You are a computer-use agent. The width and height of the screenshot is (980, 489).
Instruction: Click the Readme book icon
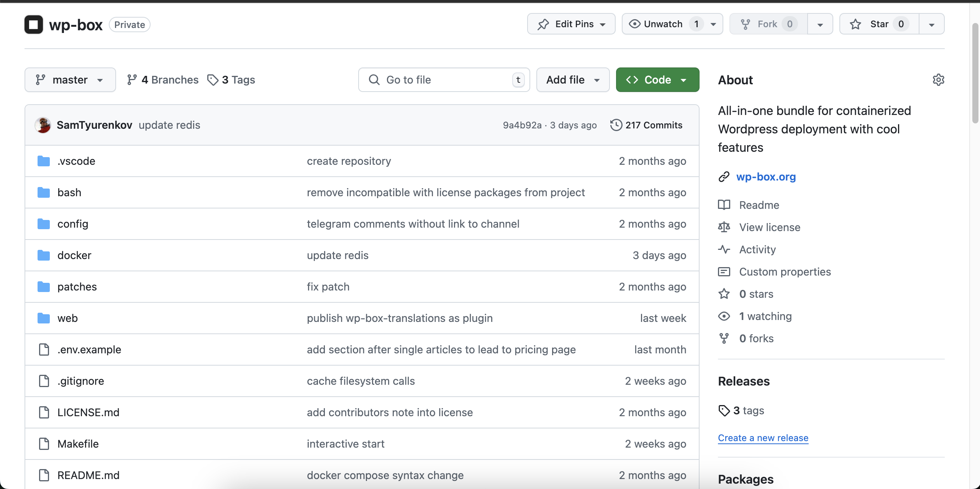724,205
